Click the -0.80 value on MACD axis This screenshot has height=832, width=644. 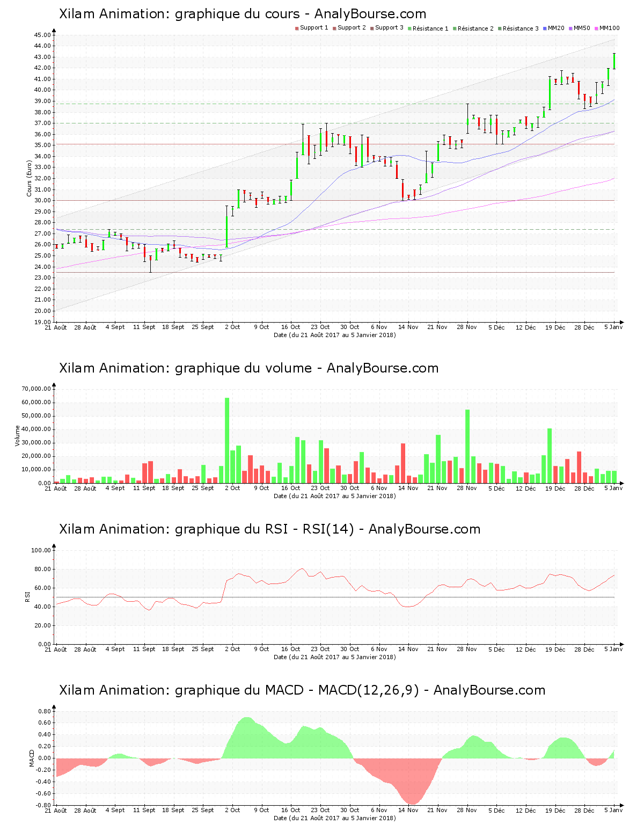43,805
